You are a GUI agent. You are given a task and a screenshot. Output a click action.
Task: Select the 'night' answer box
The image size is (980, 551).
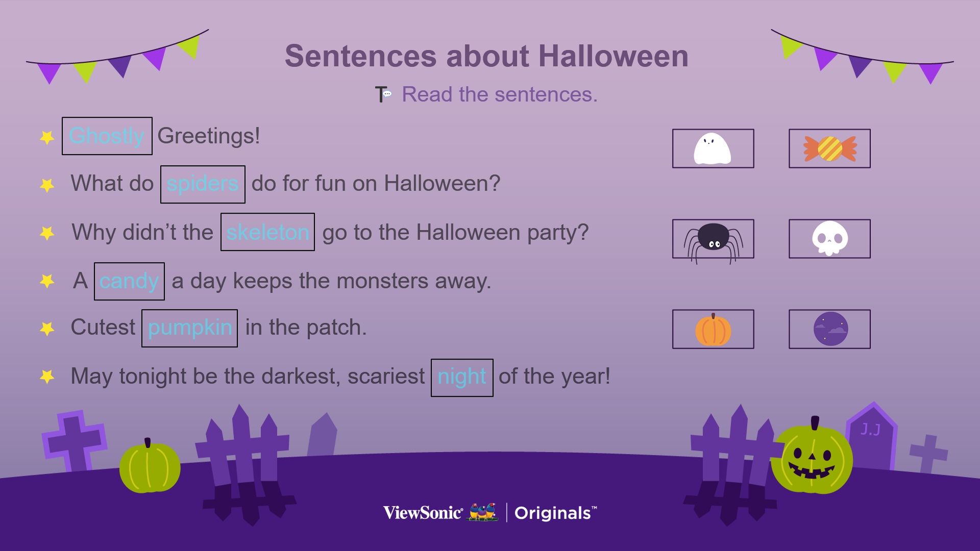pyautogui.click(x=462, y=378)
